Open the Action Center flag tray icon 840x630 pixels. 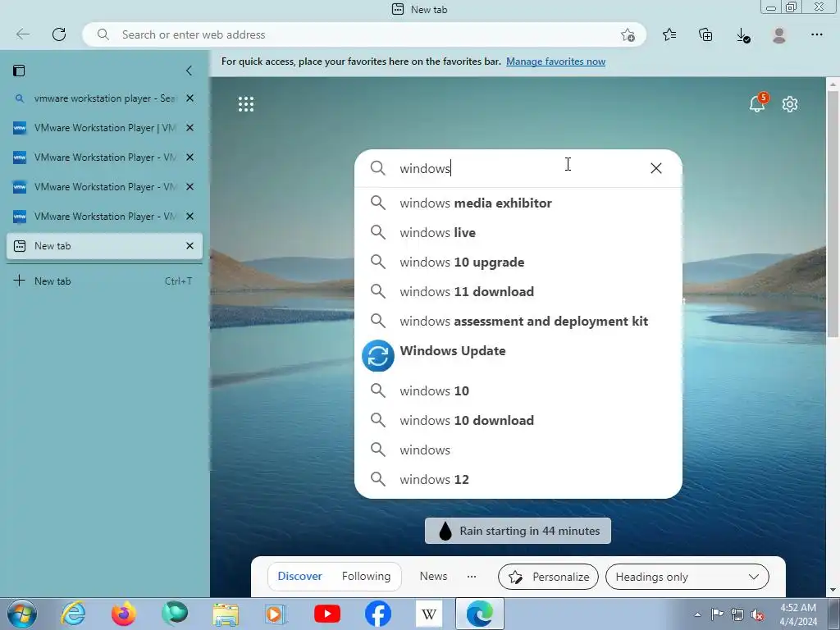717,614
